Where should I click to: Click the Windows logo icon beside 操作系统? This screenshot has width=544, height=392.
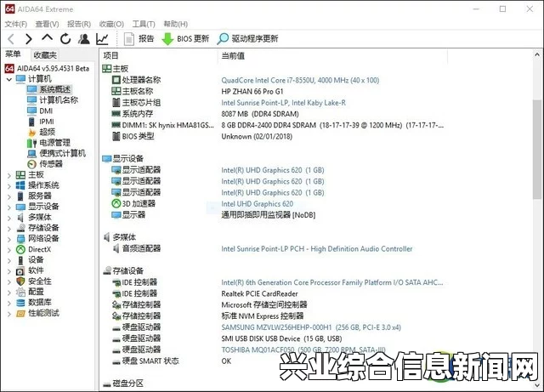[x=20, y=185]
